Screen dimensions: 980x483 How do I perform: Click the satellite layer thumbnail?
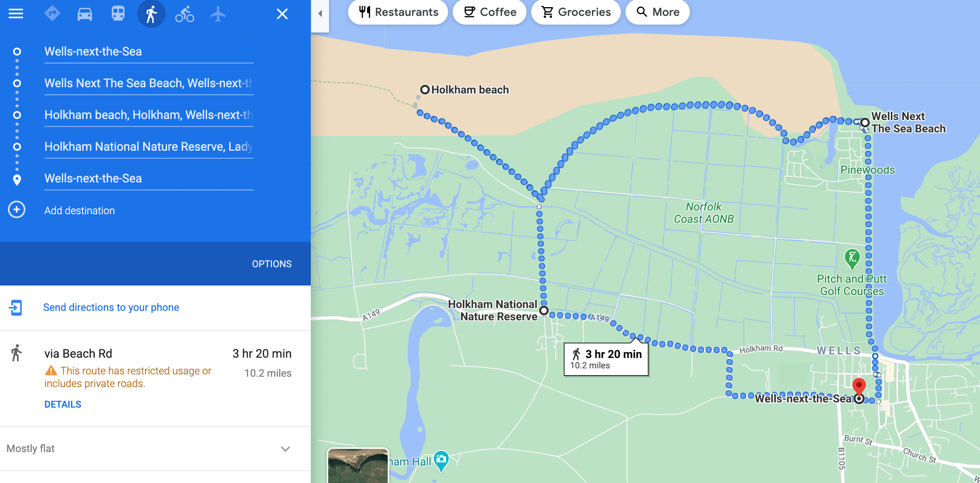click(x=358, y=466)
